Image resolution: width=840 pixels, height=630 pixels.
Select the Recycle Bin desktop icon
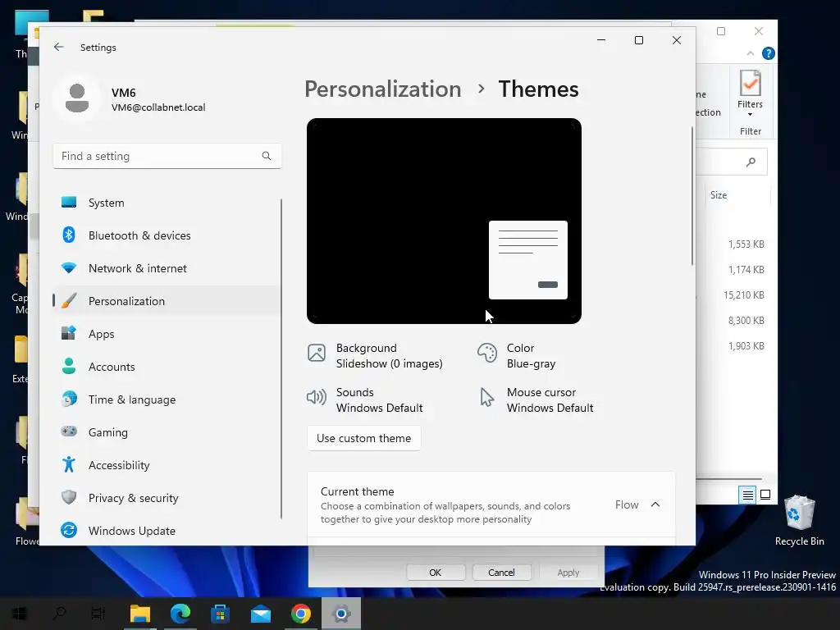(799, 520)
